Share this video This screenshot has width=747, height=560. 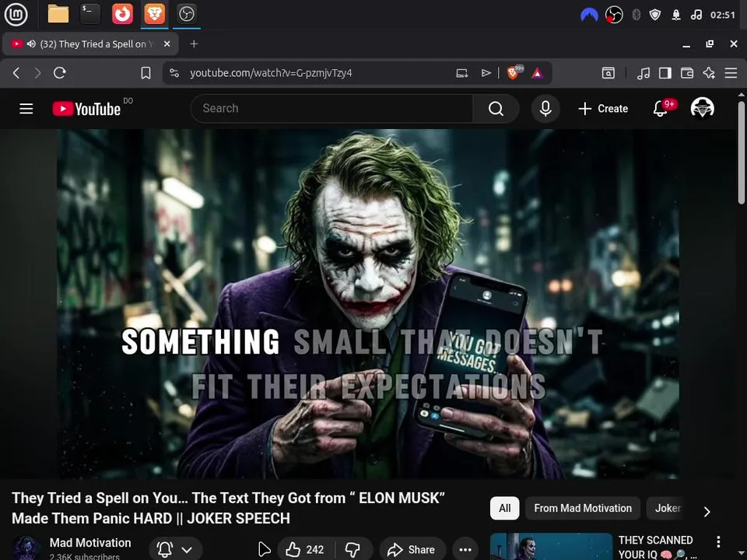[412, 550]
